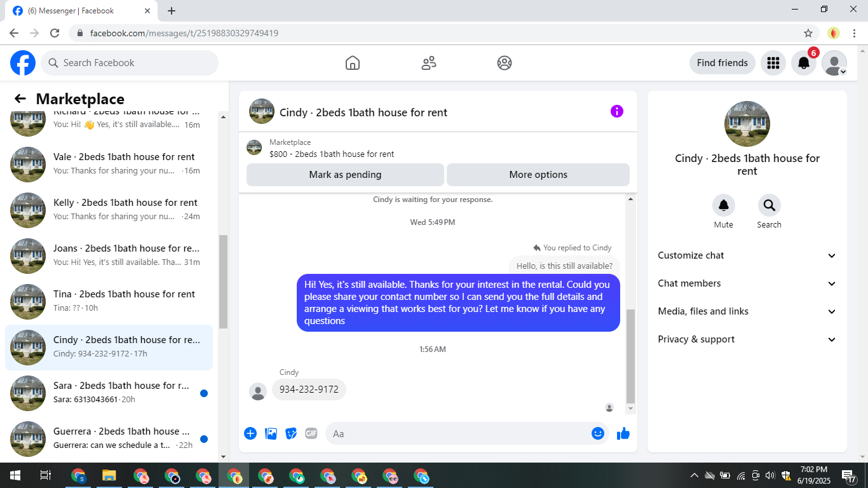The image size is (868, 488).
Task: Click the Aa message input box
Action: pos(467,433)
